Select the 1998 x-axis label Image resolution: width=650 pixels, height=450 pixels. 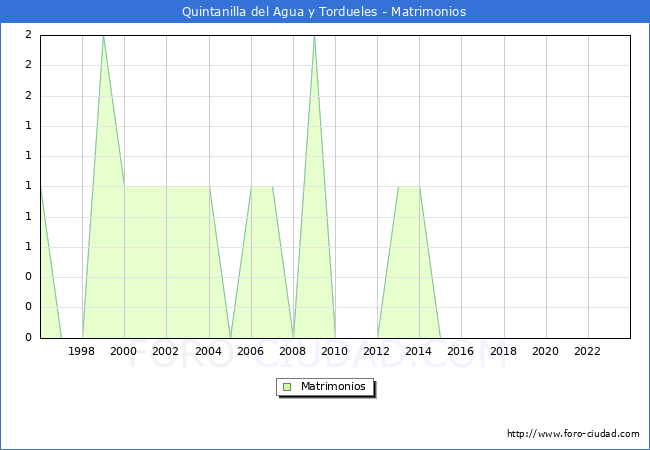point(81,351)
